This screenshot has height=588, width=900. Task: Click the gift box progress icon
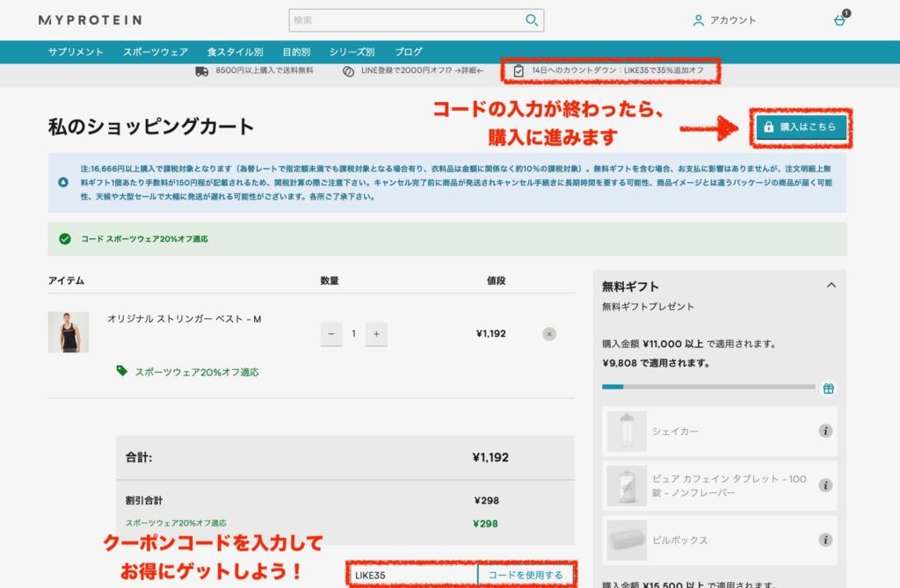[x=828, y=388]
